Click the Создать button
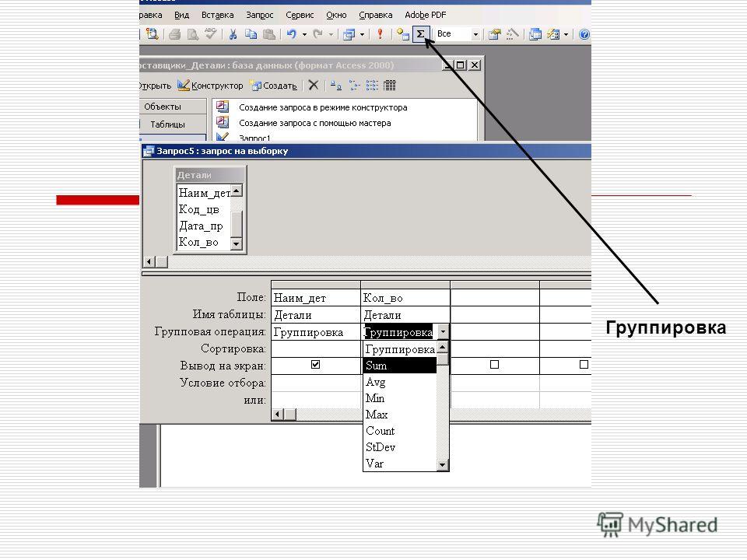The image size is (747, 560). point(273,86)
